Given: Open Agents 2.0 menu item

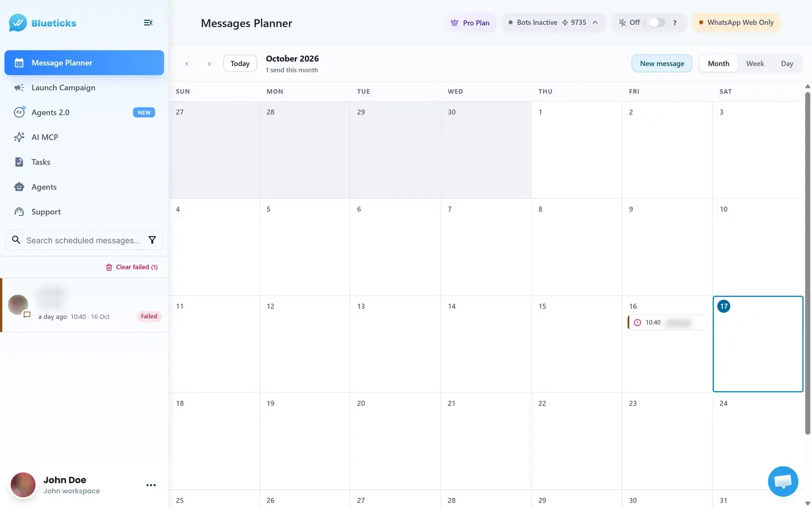Looking at the screenshot, I should pos(84,112).
